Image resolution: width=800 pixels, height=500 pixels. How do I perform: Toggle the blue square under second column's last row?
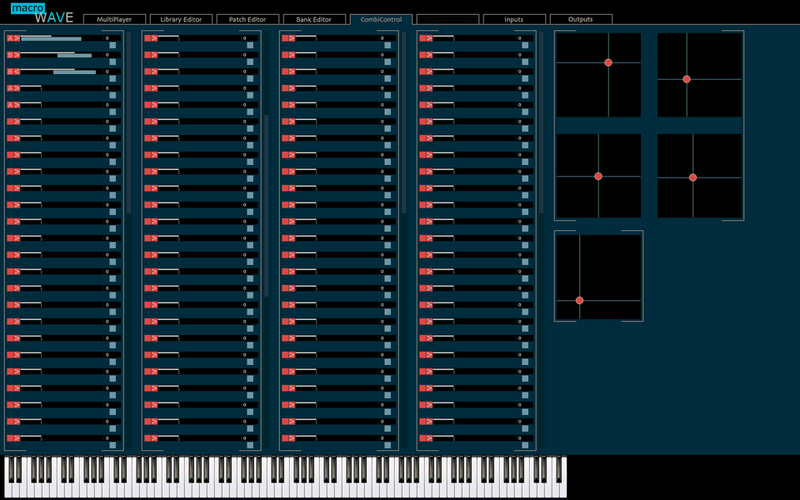pos(250,445)
